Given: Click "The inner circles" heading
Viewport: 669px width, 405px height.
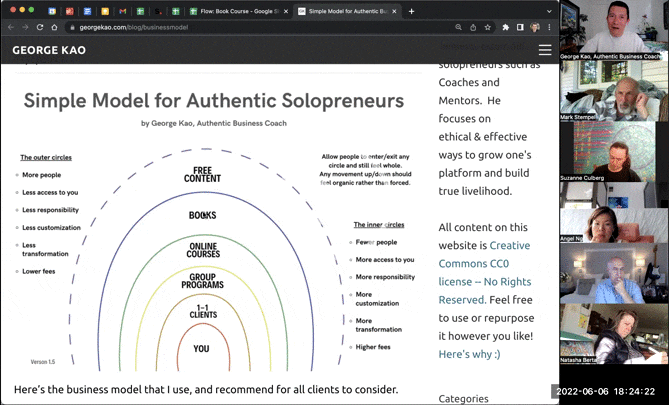Looking at the screenshot, I should coord(379,224).
